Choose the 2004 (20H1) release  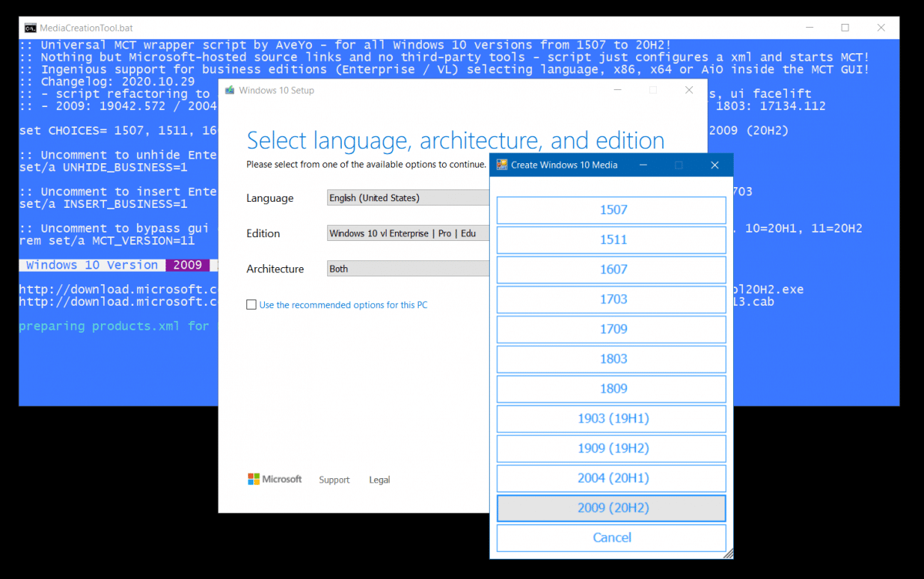611,478
